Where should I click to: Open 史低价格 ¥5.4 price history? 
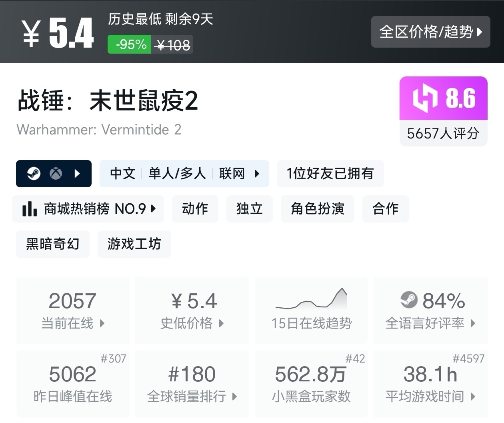coord(192,310)
